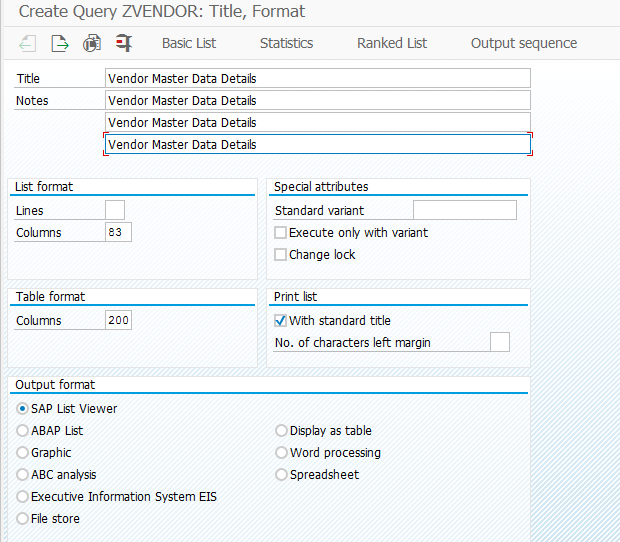Click the highlighted third Notes line field
The height and width of the screenshot is (542, 620).
[318, 144]
